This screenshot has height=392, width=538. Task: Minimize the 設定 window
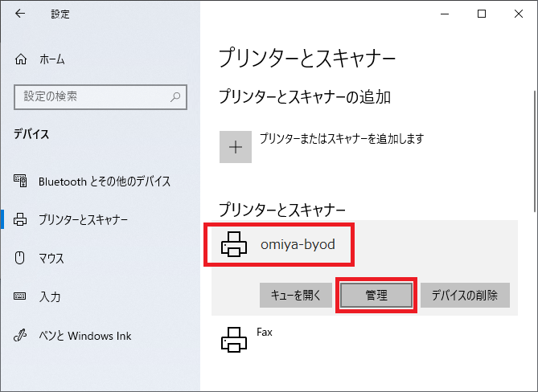[445, 14]
